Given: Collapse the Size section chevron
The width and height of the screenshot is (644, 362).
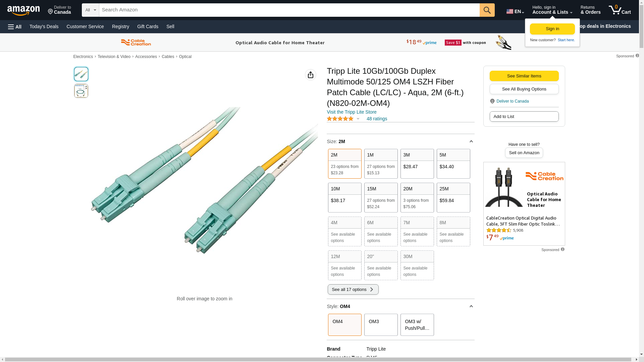Looking at the screenshot, I should click(471, 141).
